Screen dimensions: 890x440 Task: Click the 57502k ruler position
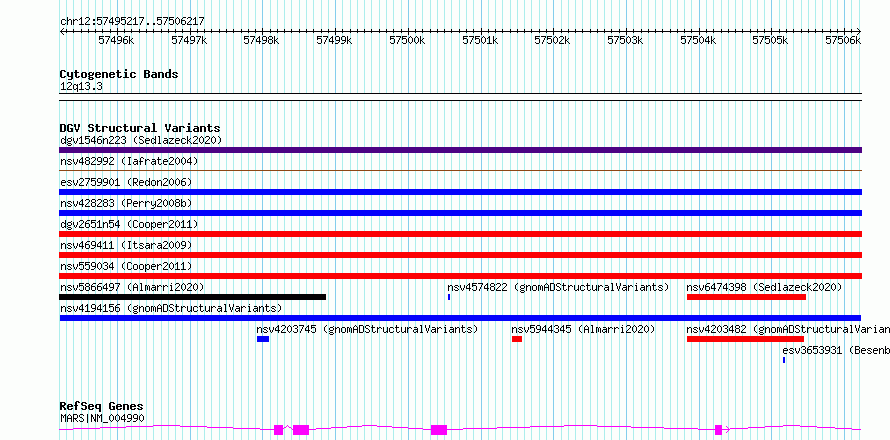point(552,40)
